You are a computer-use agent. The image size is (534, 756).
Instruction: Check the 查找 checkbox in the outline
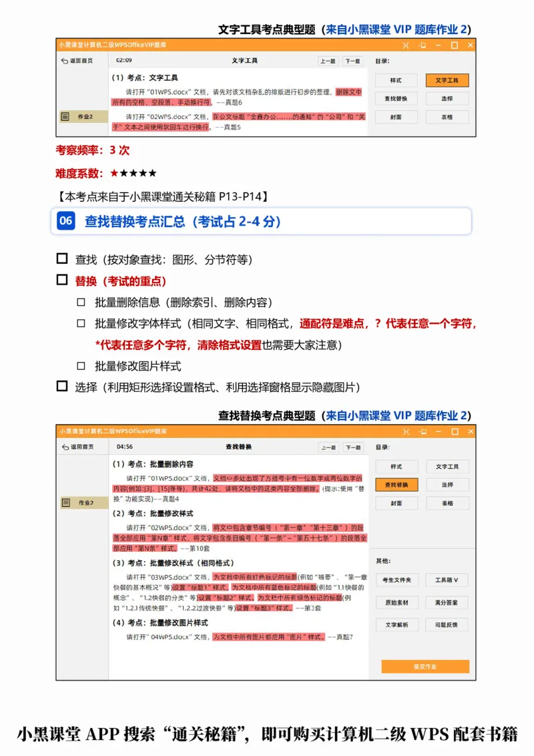coord(61,260)
